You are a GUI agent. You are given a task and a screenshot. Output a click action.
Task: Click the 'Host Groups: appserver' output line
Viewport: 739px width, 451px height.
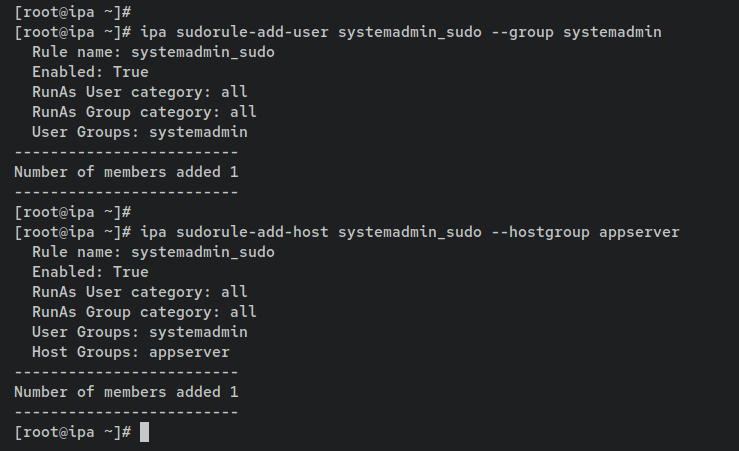(131, 352)
